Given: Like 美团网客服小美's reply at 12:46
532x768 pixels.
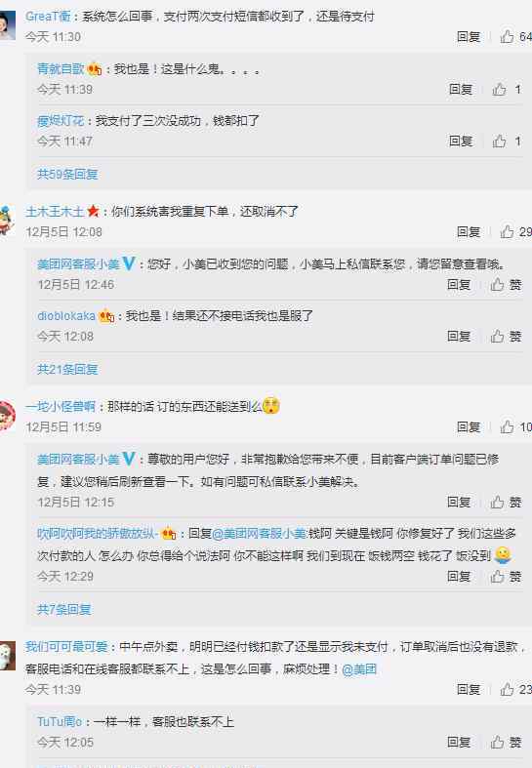Looking at the screenshot, I should pos(506,285).
